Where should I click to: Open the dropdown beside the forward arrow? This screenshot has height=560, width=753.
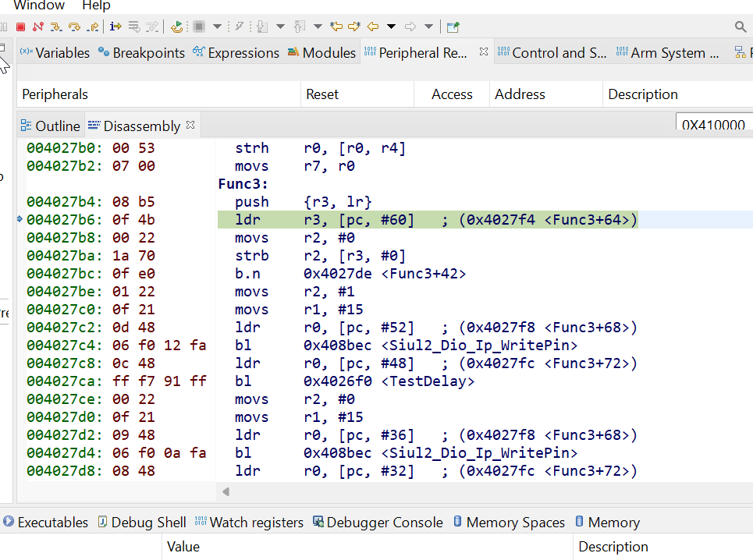coord(429,26)
